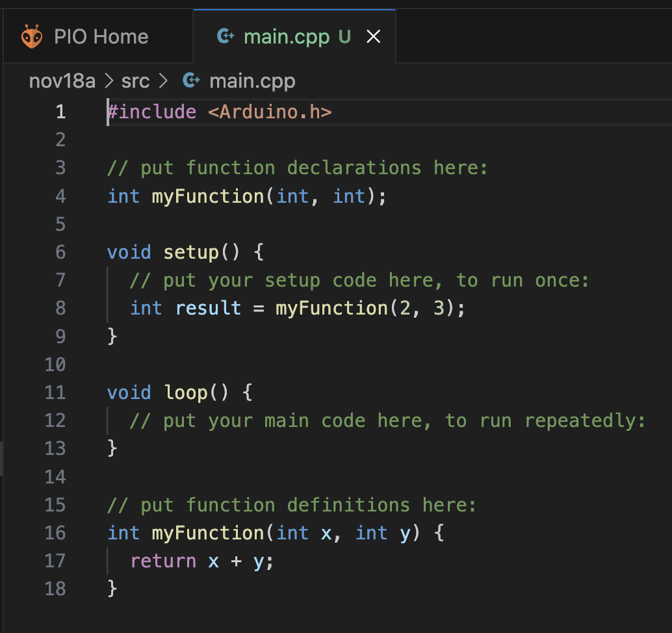Click line number 16 in the gutter

(x=55, y=533)
